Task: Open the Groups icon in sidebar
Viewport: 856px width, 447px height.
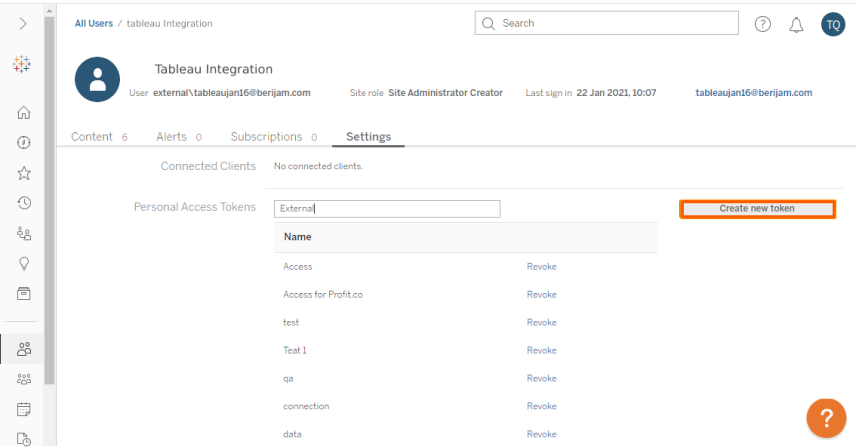Action: click(x=23, y=379)
